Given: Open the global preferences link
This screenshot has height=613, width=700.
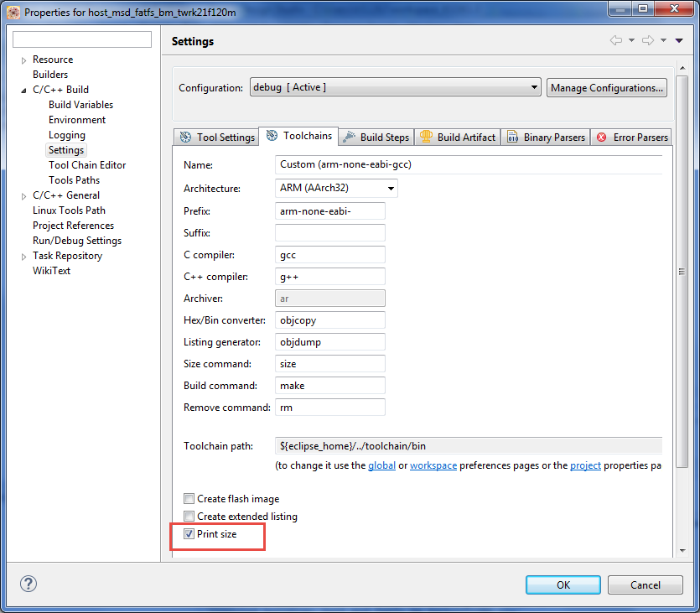Looking at the screenshot, I should pos(381,465).
